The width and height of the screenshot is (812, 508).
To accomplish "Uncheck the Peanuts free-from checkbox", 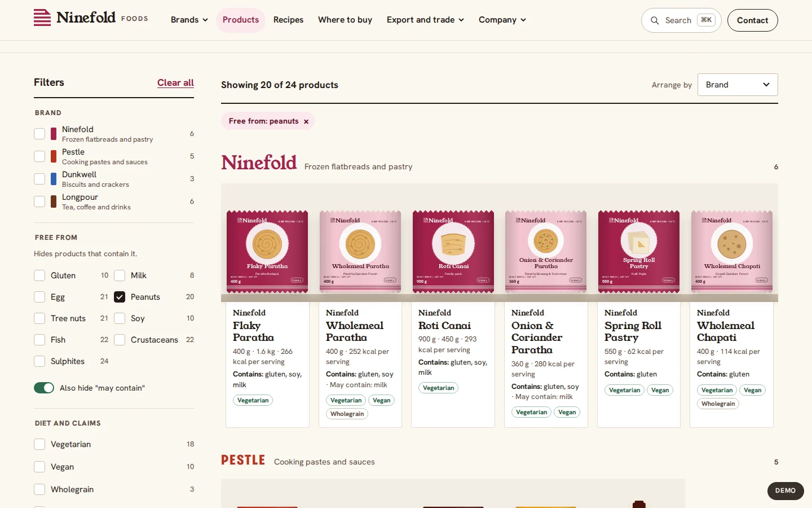I will pyautogui.click(x=120, y=297).
